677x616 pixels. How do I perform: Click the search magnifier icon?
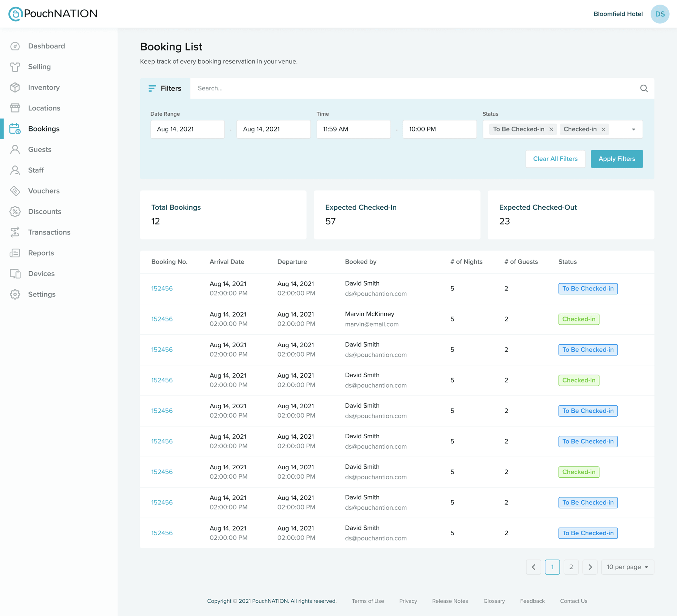point(644,88)
